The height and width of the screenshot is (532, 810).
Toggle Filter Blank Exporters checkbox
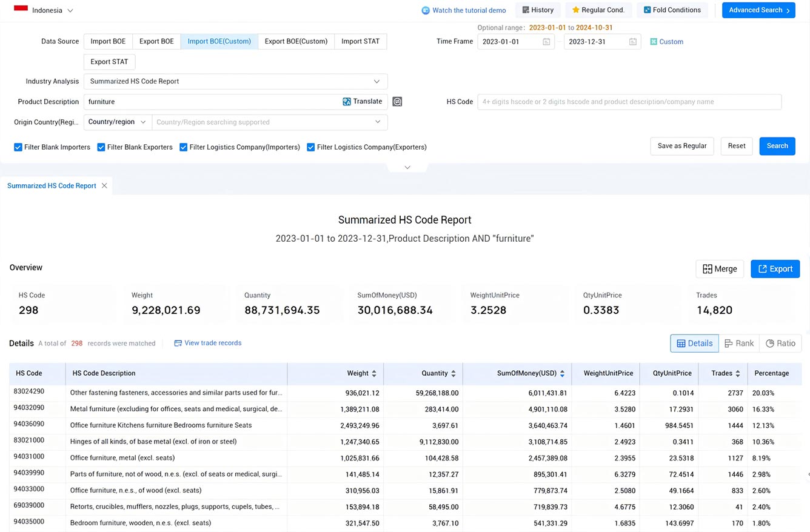pos(101,147)
